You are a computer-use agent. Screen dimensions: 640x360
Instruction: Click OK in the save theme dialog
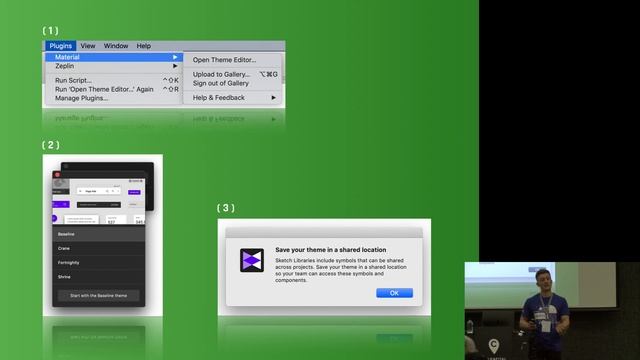coord(394,293)
